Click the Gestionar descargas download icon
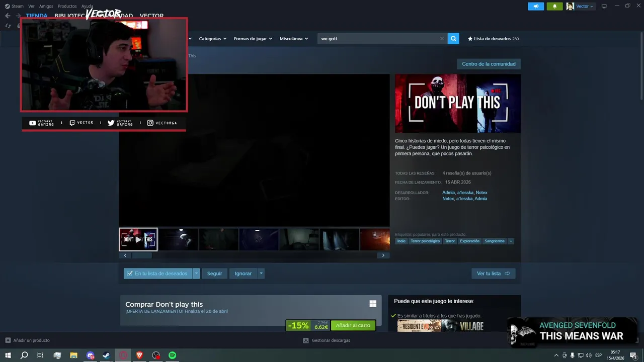Screen dimensions: 644x362 [306, 340]
